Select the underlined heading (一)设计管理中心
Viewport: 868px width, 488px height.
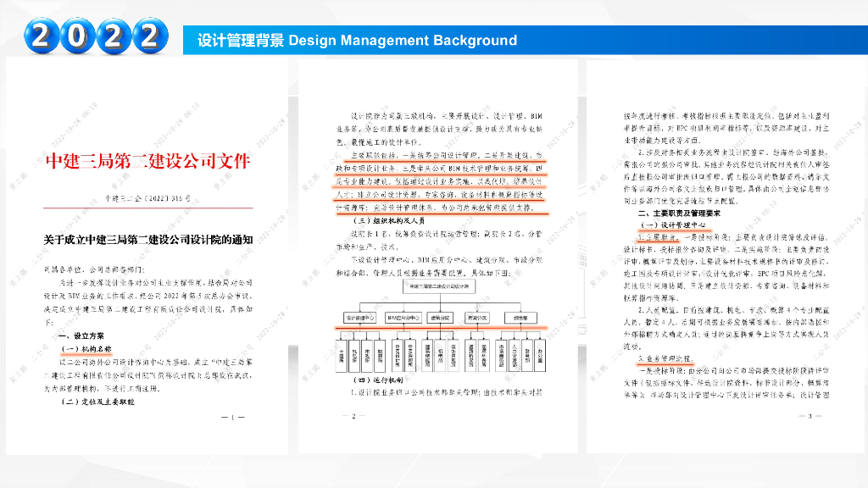point(673,225)
